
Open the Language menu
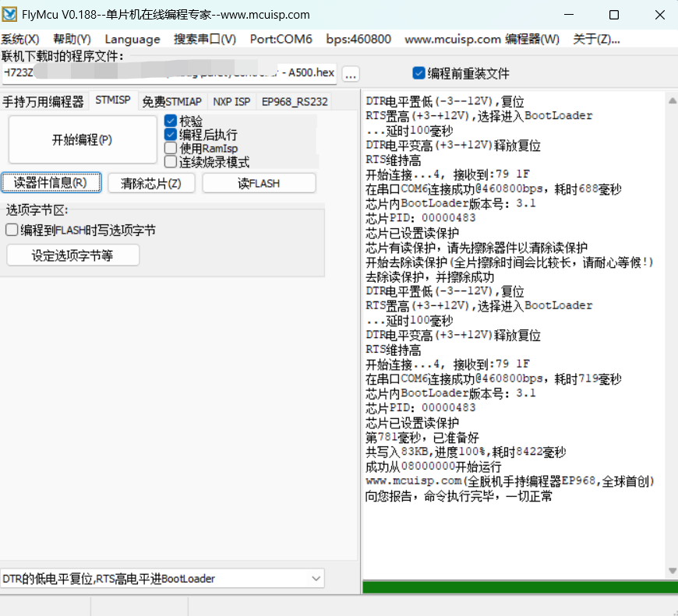(x=132, y=39)
